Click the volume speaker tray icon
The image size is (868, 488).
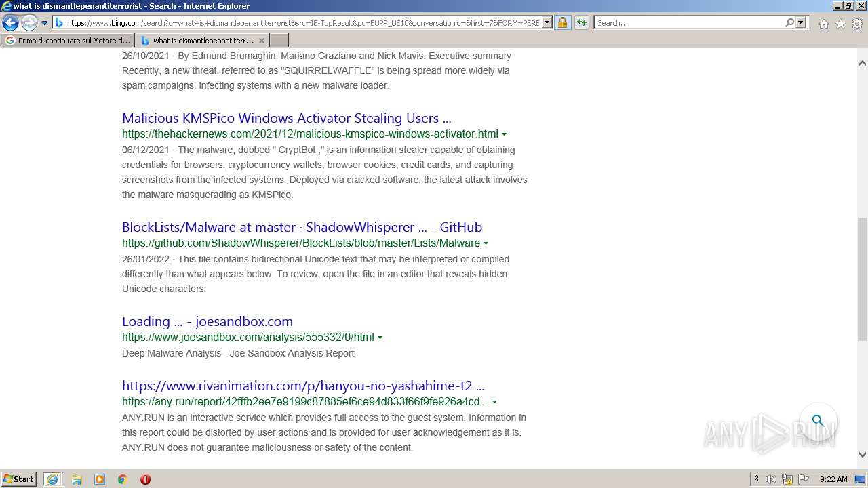click(771, 479)
